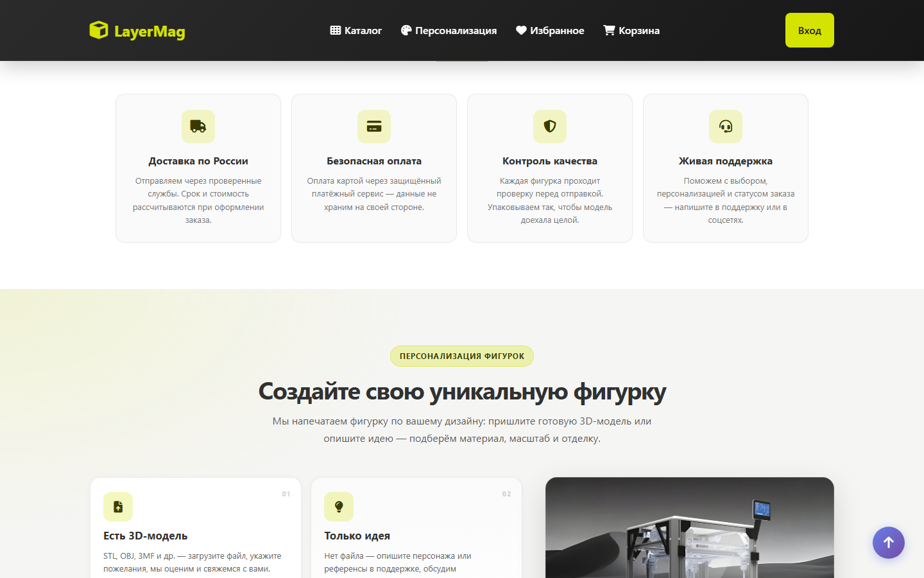
Task: Click the ПЕРСОНАЛИЗАЦИЯ ФИГУРОК badge
Action: (x=462, y=356)
